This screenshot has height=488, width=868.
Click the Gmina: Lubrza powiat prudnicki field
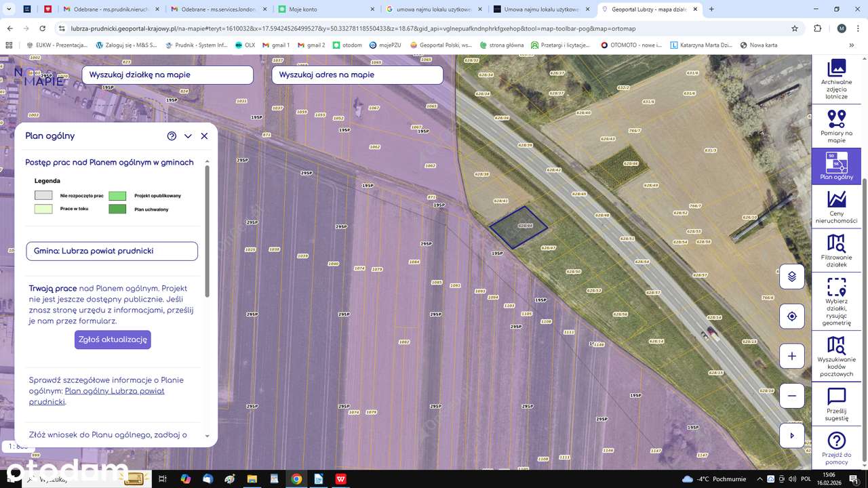pos(112,251)
